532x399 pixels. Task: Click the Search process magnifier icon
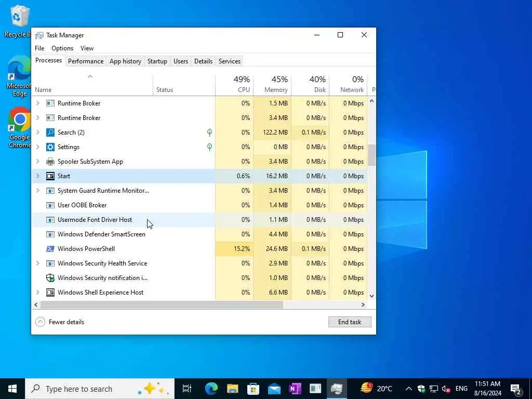pyautogui.click(x=50, y=132)
